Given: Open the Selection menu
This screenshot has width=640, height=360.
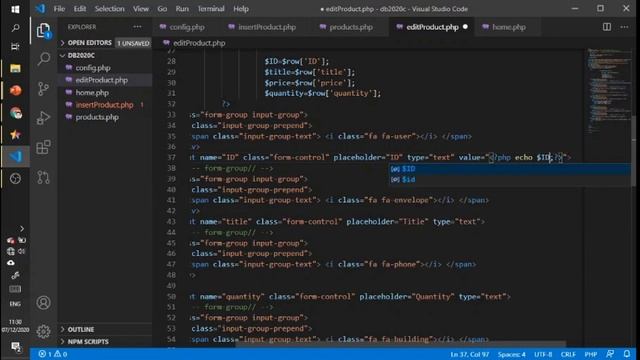Looking at the screenshot, I should coord(109,9).
